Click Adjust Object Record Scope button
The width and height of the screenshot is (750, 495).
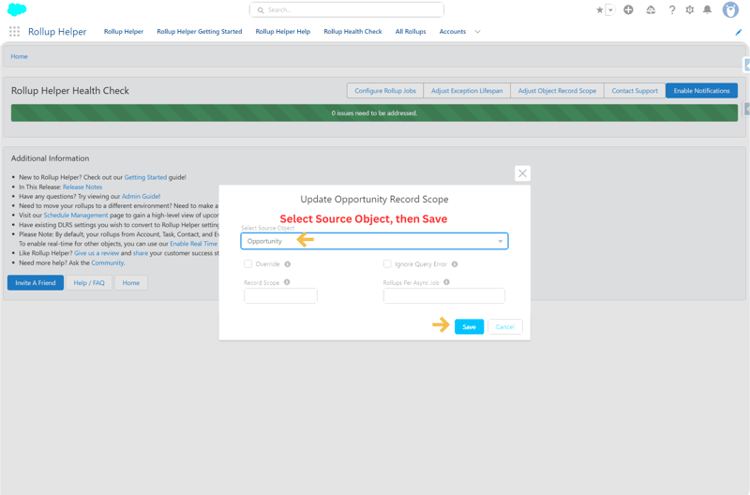pos(557,90)
